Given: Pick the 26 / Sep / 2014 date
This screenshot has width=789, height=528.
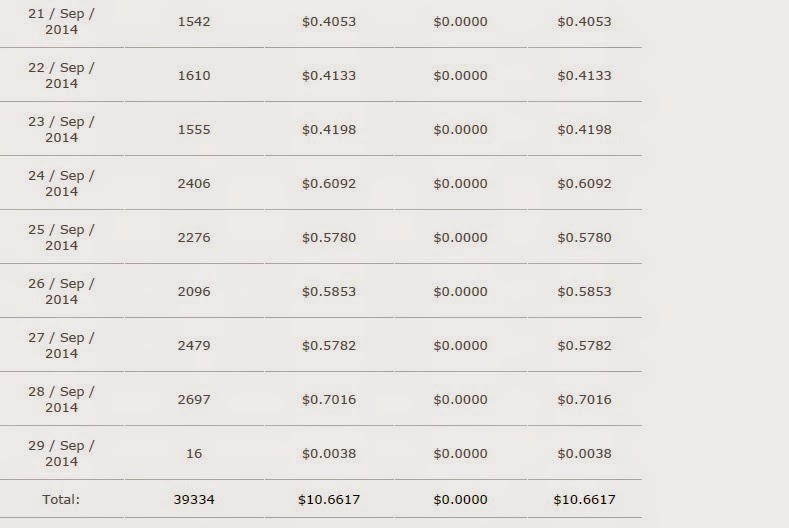Looking at the screenshot, I should tap(61, 291).
